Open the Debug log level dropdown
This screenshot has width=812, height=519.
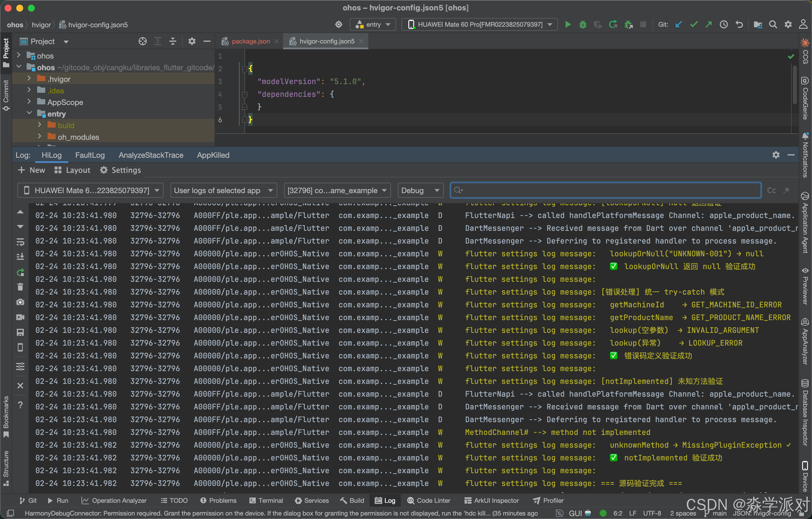click(420, 190)
